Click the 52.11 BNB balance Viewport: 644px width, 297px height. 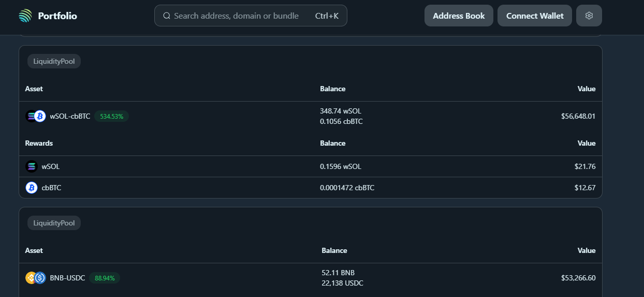pos(338,273)
